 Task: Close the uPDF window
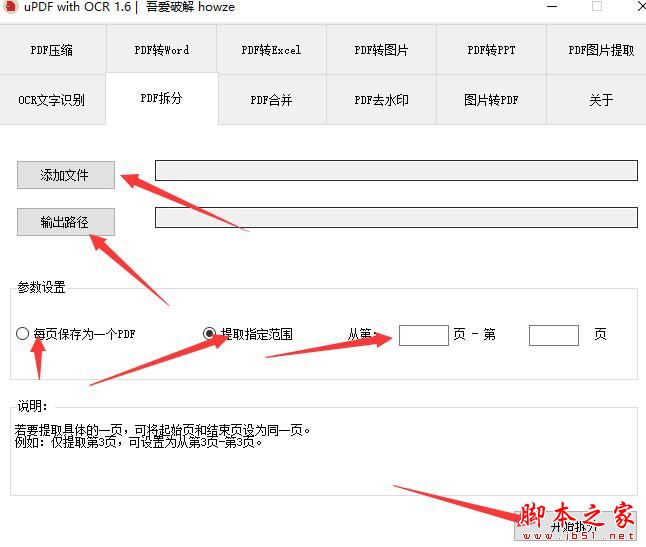click(x=640, y=6)
